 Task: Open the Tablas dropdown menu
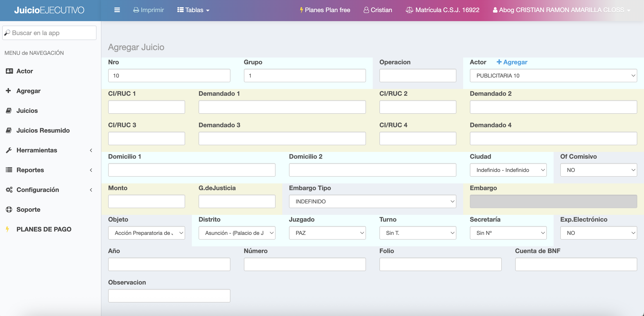coord(193,10)
